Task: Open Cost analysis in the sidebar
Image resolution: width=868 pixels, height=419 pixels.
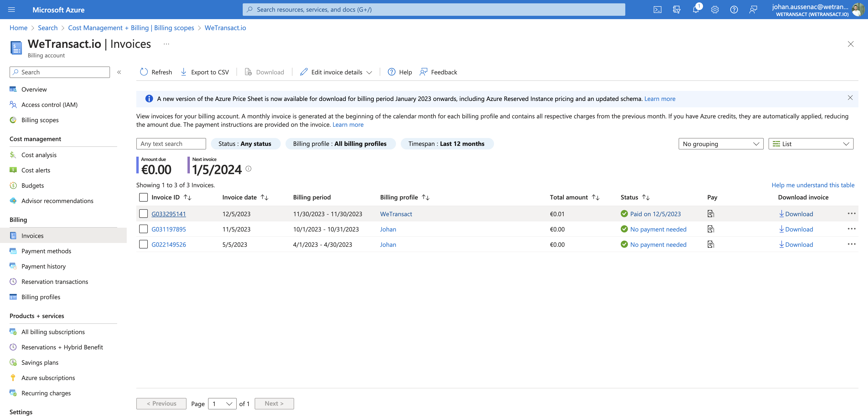Action: 39,155
